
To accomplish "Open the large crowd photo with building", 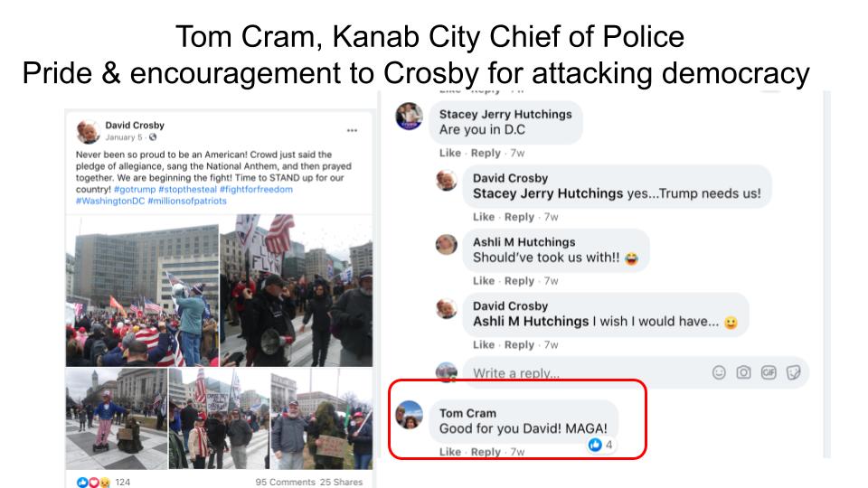I will pos(142,290).
